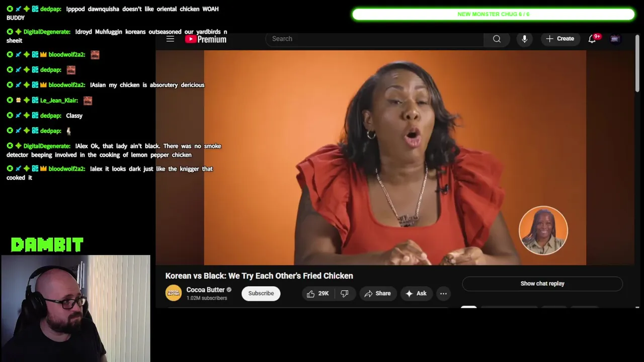Like the video with thumbs up

318,294
